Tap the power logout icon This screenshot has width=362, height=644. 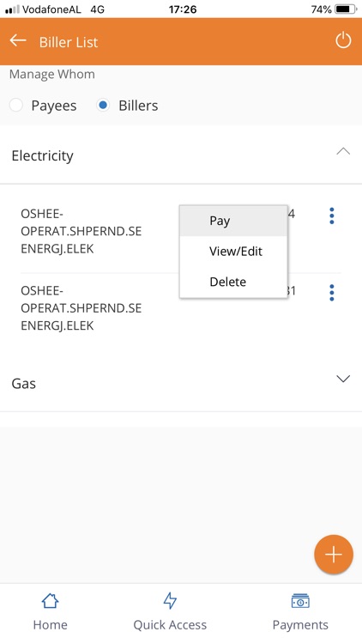(x=343, y=40)
